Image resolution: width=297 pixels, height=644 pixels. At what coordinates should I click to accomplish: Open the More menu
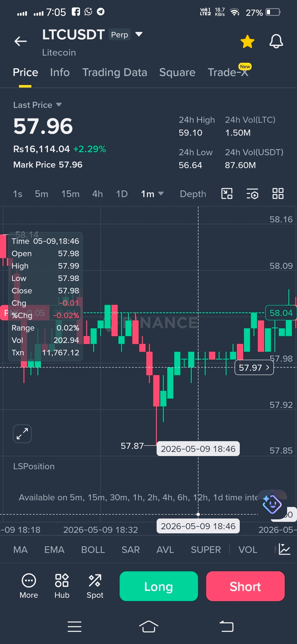(x=29, y=586)
